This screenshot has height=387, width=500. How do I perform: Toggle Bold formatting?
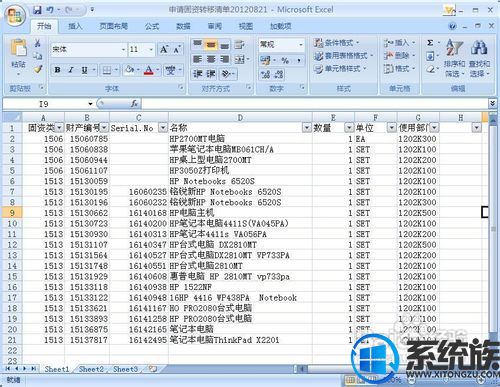tap(57, 70)
